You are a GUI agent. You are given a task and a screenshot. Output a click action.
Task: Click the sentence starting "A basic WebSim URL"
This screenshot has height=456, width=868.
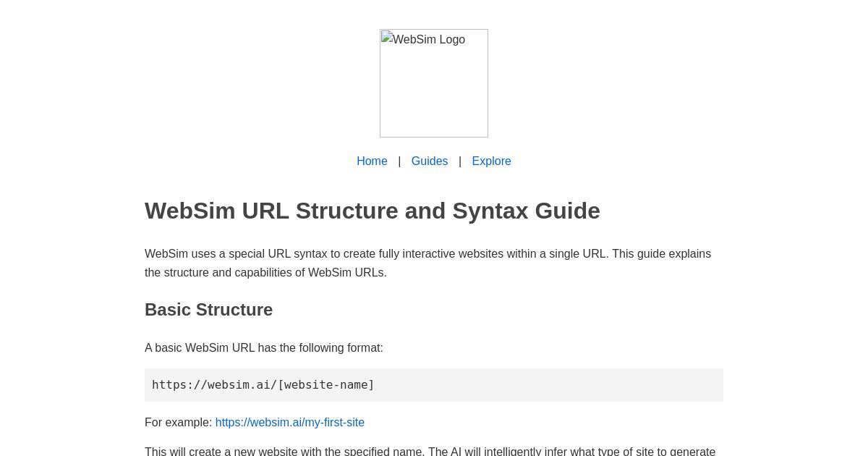(x=263, y=347)
